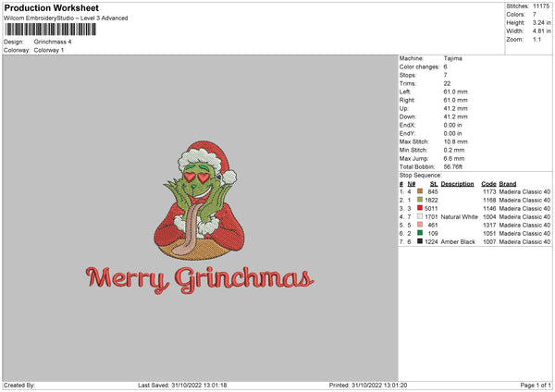
Task: Click the 'Printed: 31/10/2022 13:01:20' text
Action: 368,386
